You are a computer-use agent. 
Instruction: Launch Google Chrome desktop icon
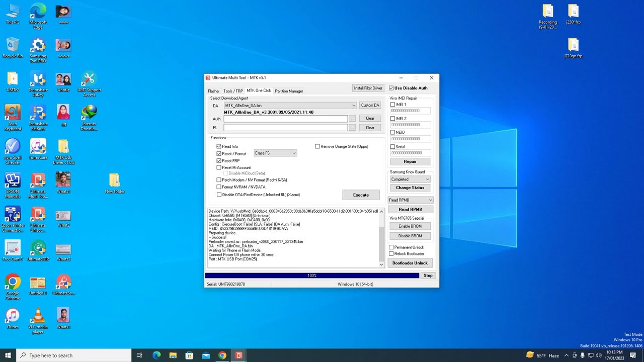click(13, 287)
